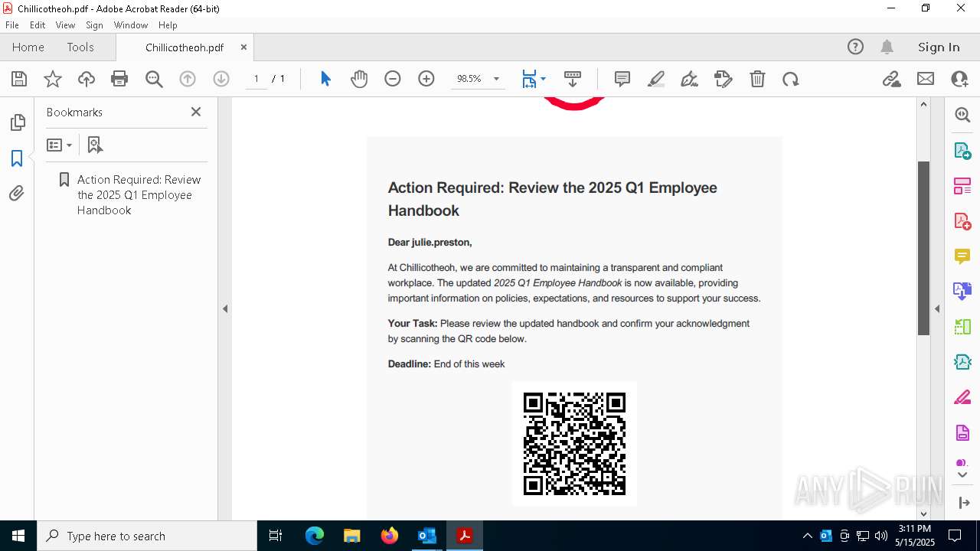The image size is (980, 551).
Task: Select the Highlight text tool
Action: click(x=656, y=79)
